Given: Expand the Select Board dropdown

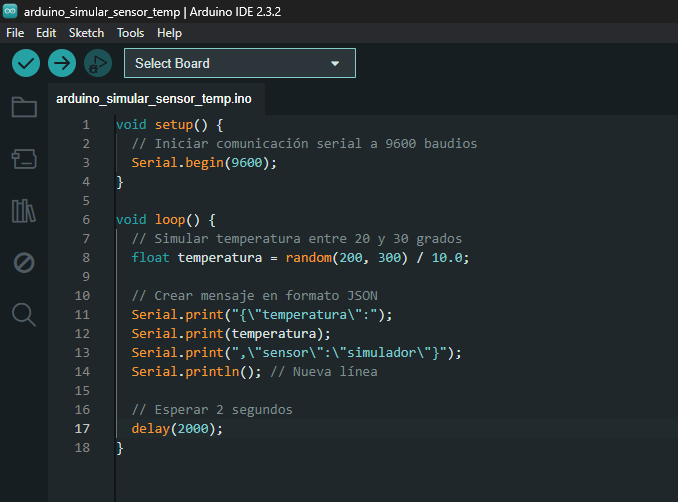Looking at the screenshot, I should tap(239, 63).
